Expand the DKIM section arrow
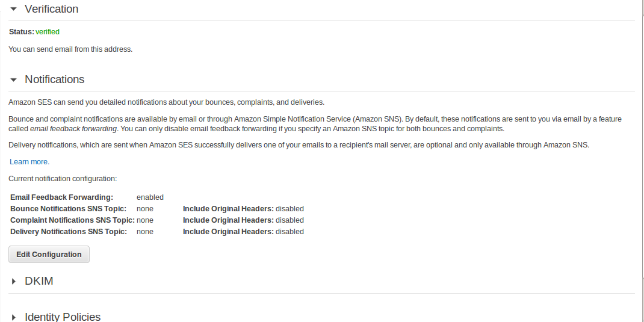Image resolution: width=644 pixels, height=322 pixels. 14,281
